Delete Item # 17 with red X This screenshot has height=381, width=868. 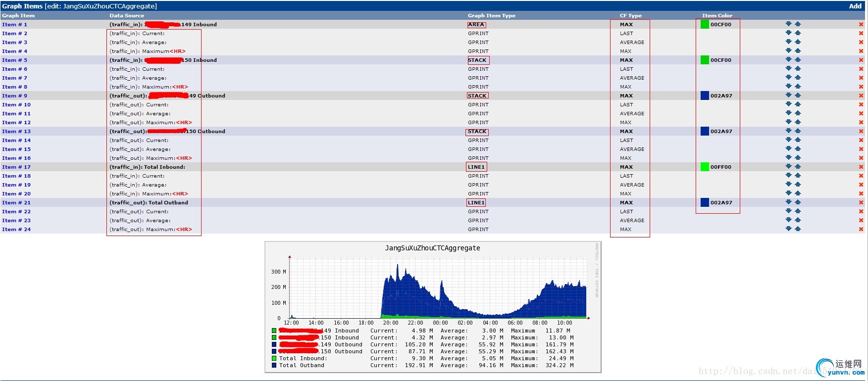tap(861, 167)
